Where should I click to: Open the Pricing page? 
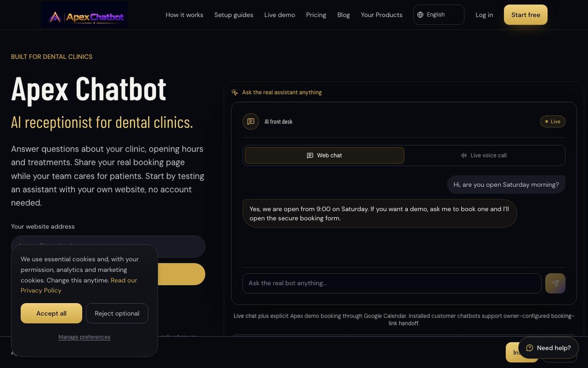316,15
